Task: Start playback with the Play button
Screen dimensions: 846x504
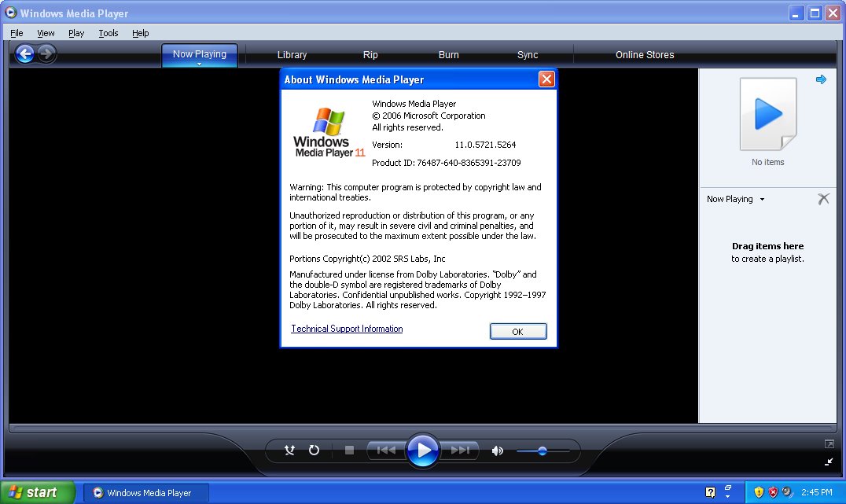Action: coord(423,450)
